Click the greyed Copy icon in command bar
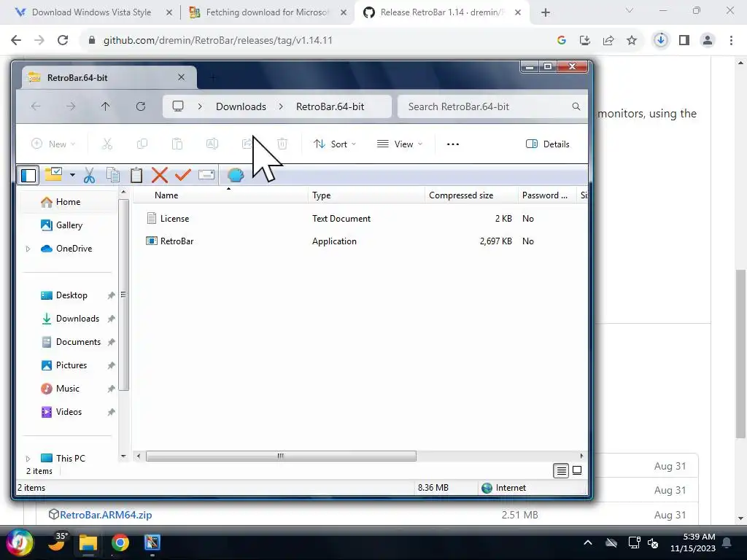 pyautogui.click(x=142, y=144)
